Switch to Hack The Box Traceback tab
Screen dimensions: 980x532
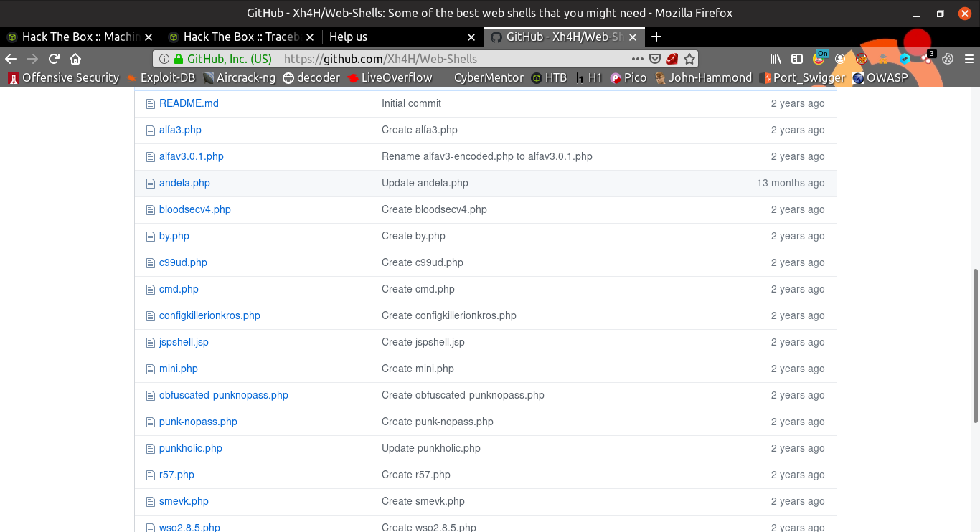(x=241, y=37)
